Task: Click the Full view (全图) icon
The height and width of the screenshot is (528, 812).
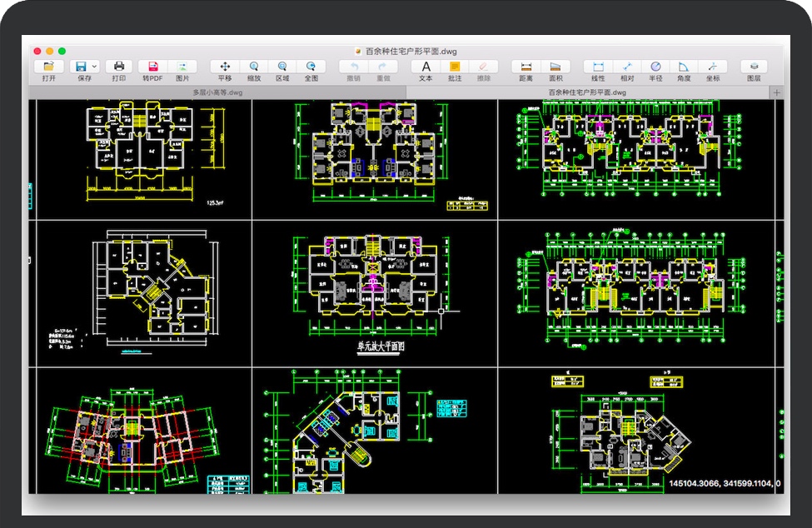Action: coord(311,67)
